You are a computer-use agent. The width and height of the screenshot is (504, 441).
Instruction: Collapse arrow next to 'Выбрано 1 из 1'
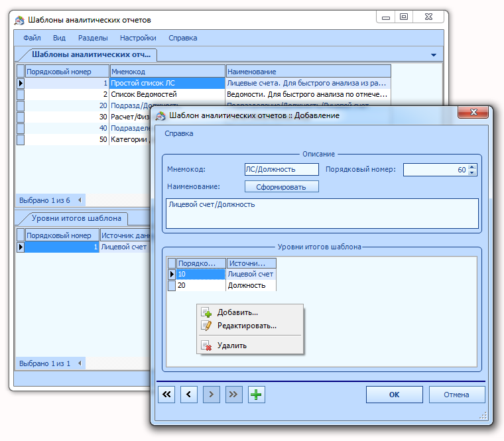click(x=80, y=363)
